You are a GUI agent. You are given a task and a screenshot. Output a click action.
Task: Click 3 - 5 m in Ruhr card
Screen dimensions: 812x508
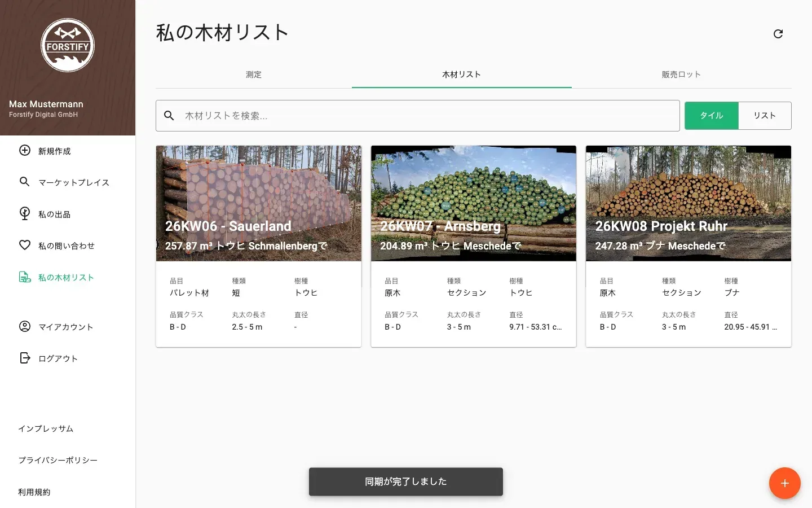674,327
